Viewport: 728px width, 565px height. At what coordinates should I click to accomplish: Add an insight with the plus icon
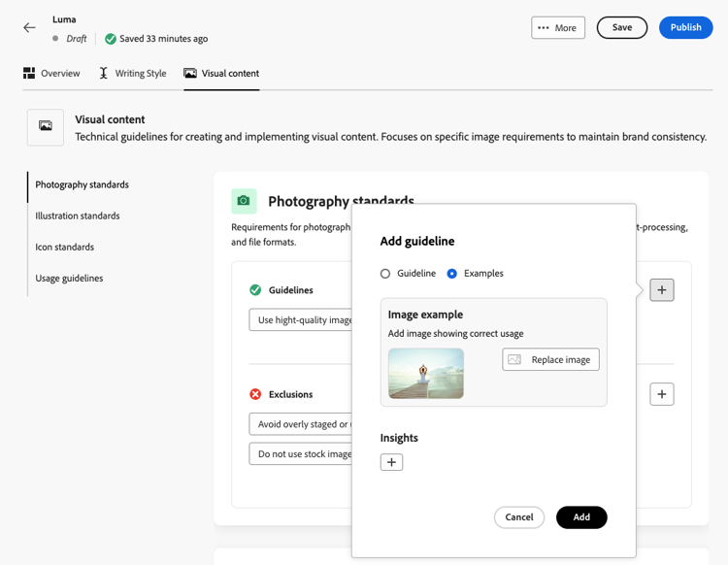391,462
